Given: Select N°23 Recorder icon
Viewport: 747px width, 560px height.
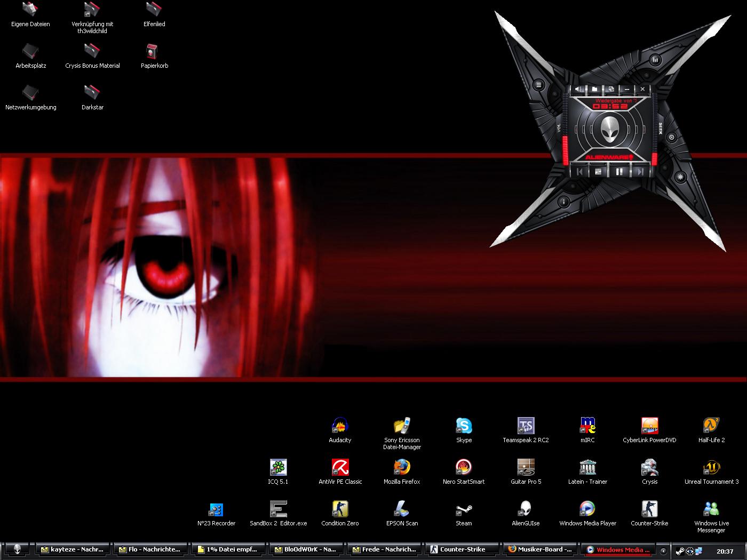Looking at the screenshot, I should (x=216, y=513).
